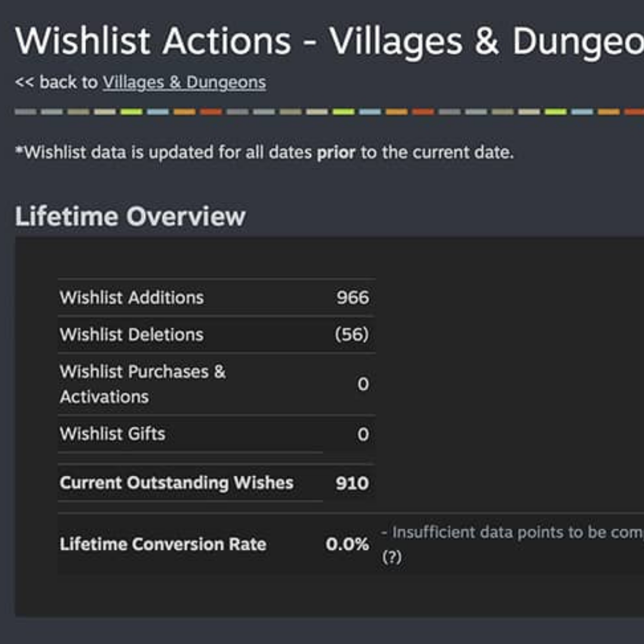644x644 pixels.
Task: Click the Wishlist Purchases zero value
Action: click(363, 385)
